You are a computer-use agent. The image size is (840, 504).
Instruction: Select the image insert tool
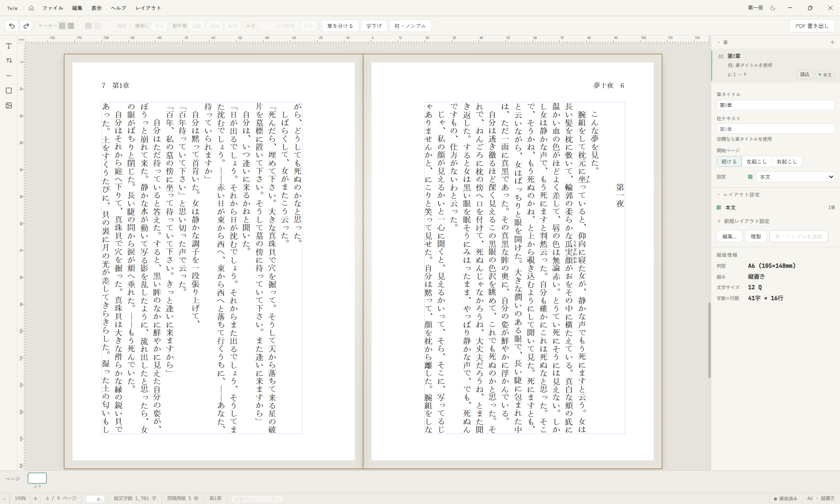[x=9, y=105]
